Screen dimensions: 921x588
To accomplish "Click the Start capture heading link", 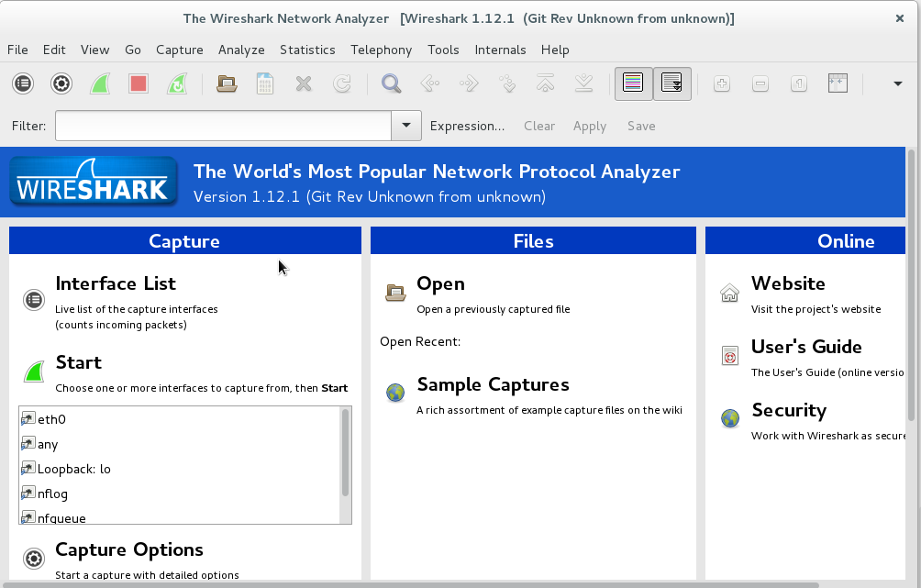I will click(79, 362).
